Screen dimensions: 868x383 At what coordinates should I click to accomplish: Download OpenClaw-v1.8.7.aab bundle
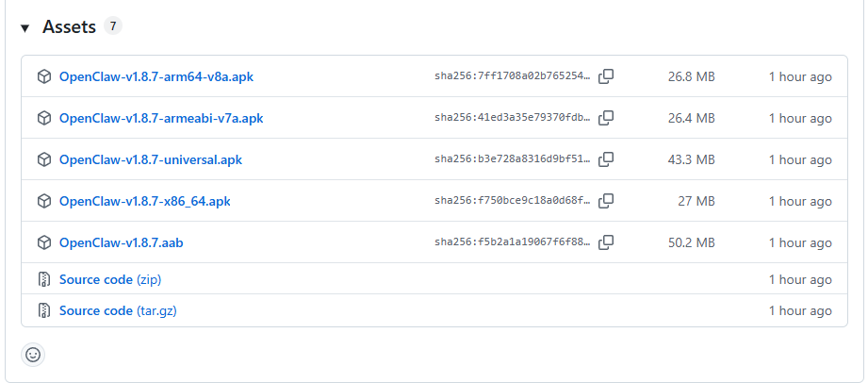[121, 242]
